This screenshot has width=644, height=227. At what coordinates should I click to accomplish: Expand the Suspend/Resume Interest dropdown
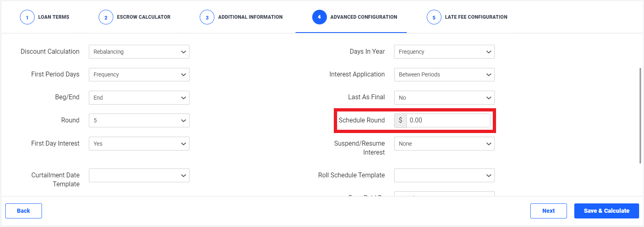(x=444, y=144)
